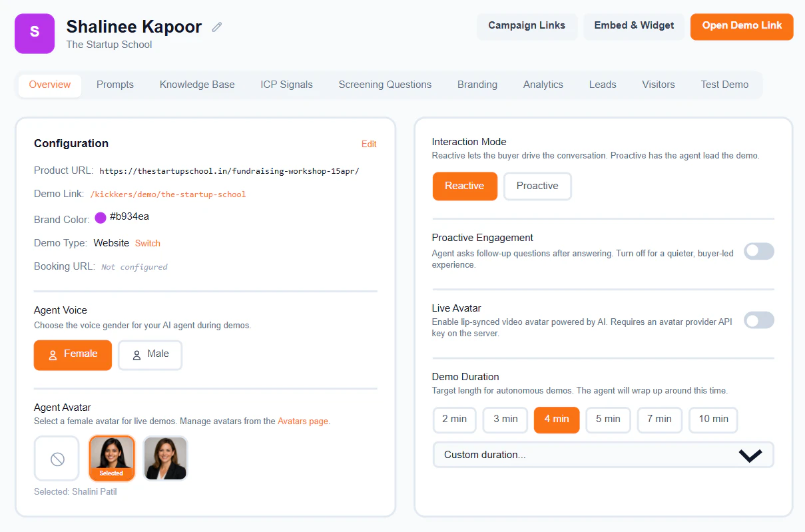Viewport: 805px width, 532px height.
Task: Open the Screening Questions tab
Action: [x=385, y=85]
